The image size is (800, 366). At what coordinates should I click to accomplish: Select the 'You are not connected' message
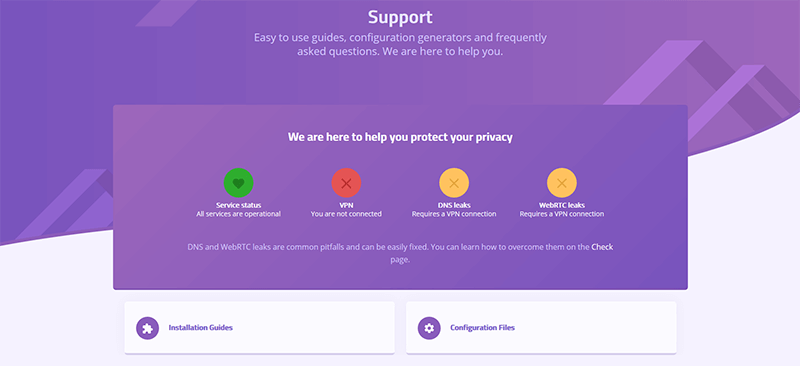coord(346,214)
